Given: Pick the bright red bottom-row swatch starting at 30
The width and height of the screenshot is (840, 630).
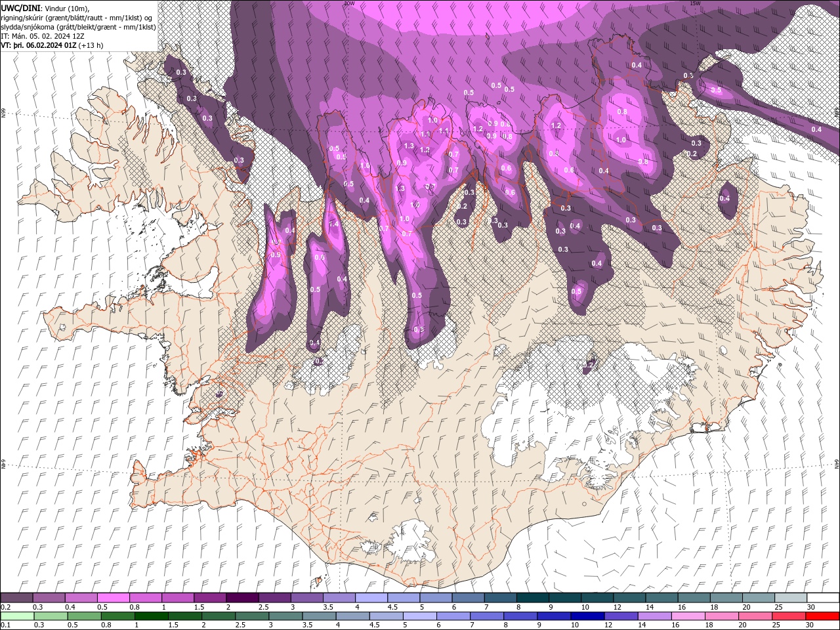Looking at the screenshot, I should coord(822,616).
